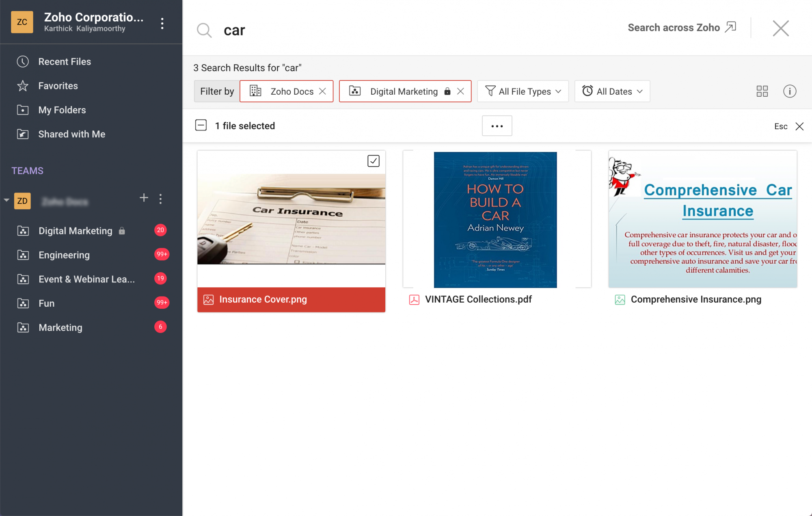Click the partial selection checkbox near '1 file selected'
Screen dimensions: 812x516
[x=201, y=125]
